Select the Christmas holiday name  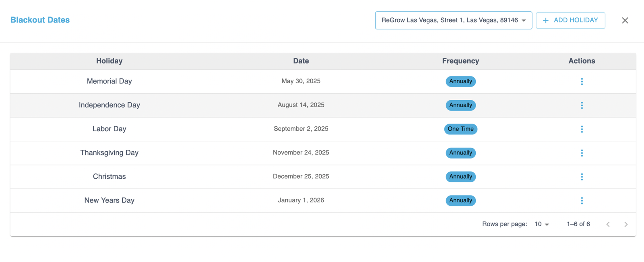pos(109,177)
